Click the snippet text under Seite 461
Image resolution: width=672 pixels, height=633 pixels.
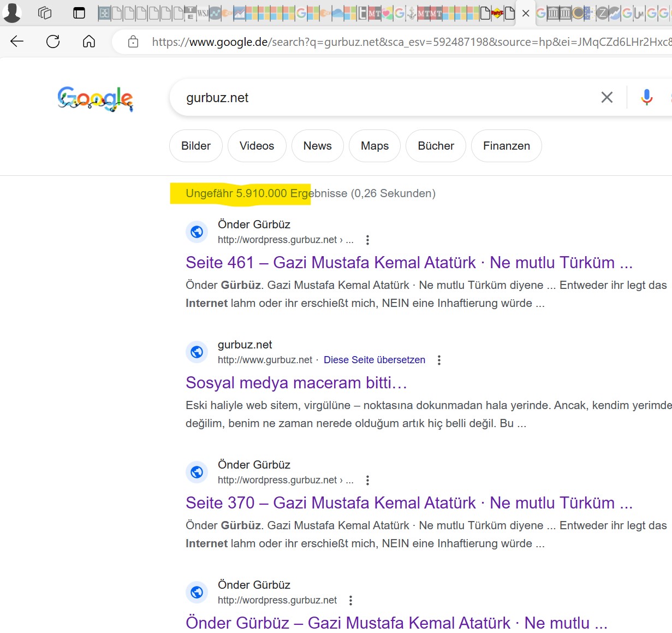(x=426, y=294)
